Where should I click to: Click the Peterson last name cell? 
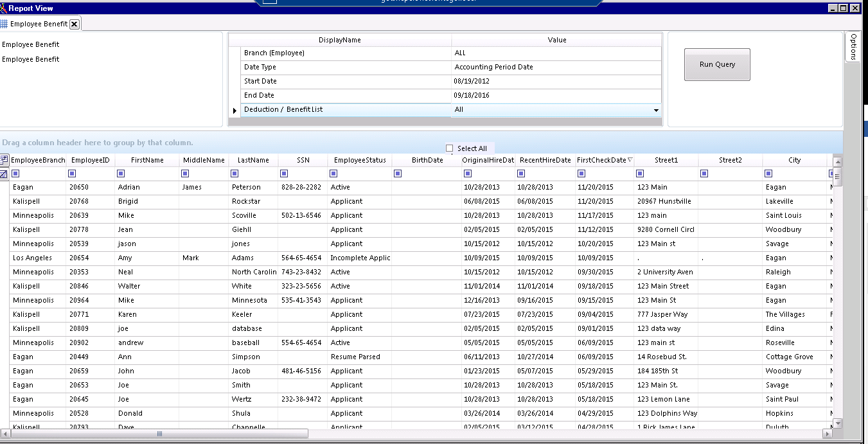click(x=254, y=187)
